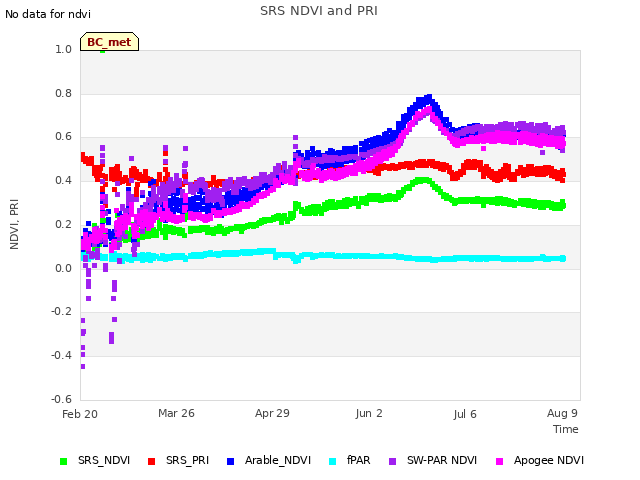Click the -0.2 y-axis tick label

62,311
